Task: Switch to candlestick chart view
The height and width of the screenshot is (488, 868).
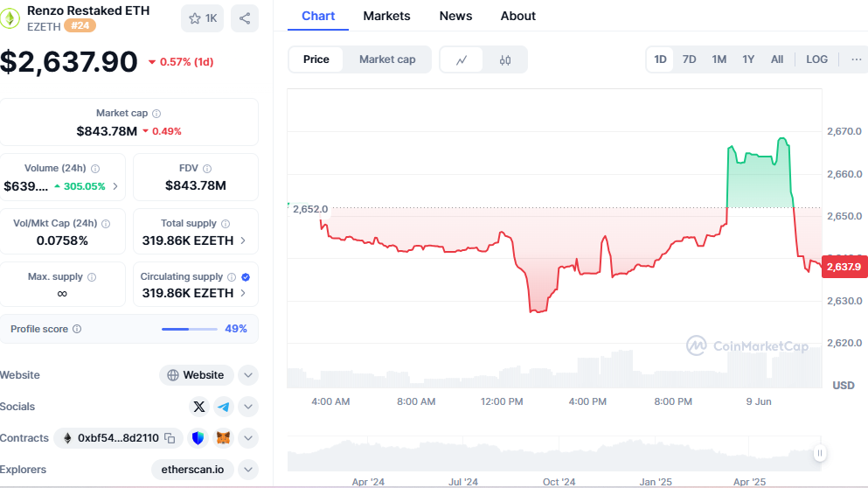Action: (505, 59)
